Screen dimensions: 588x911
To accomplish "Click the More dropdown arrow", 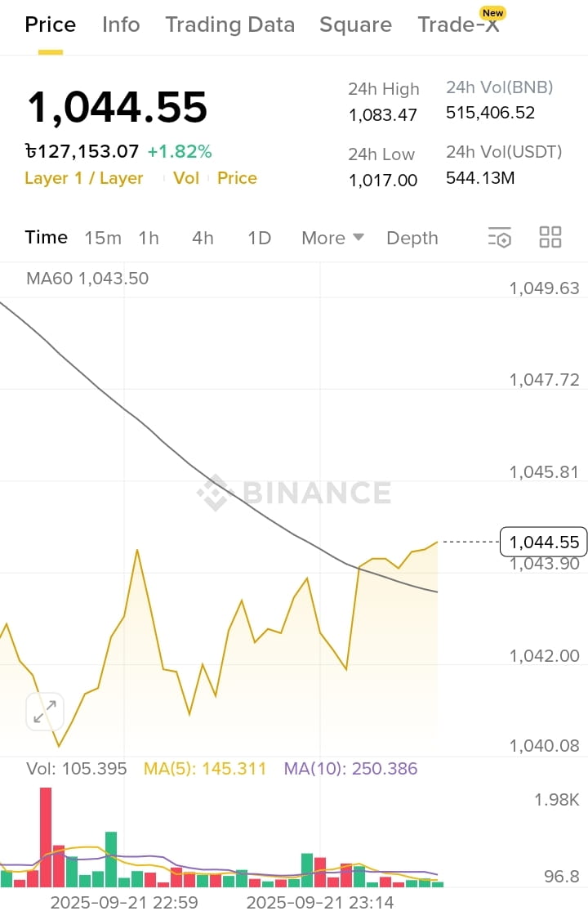I will [x=359, y=237].
